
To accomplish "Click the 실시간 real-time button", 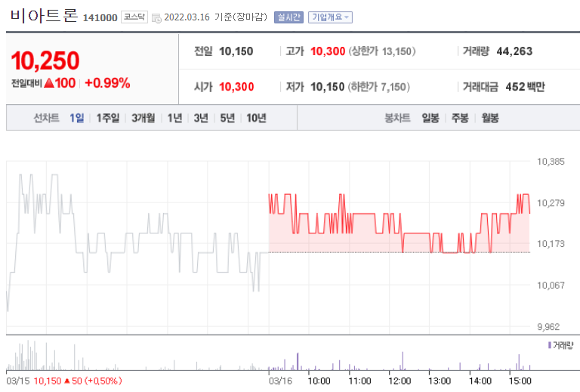I will [288, 17].
